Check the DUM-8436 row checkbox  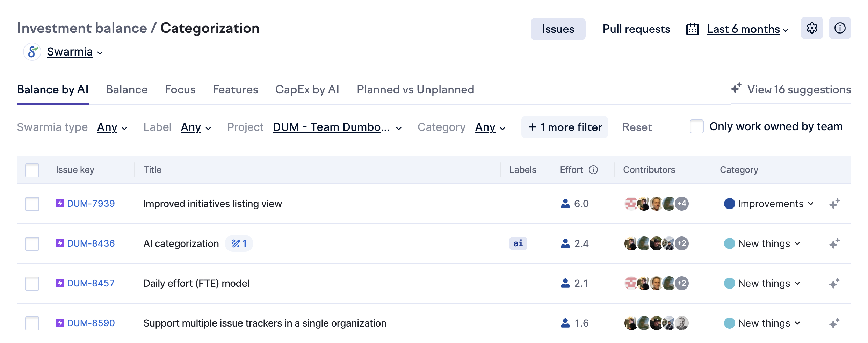point(32,243)
